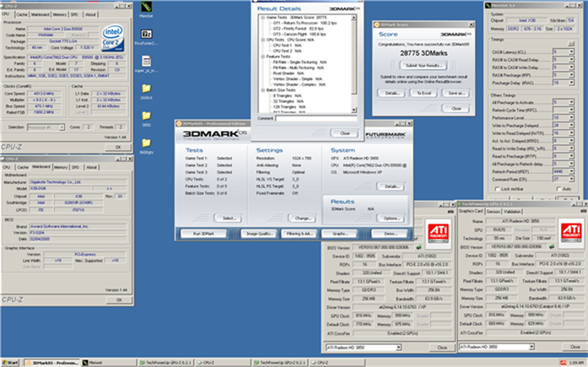Click Submit Your Results button in 3DMark Score
Screen dimensions: 588x367
pos(423,66)
